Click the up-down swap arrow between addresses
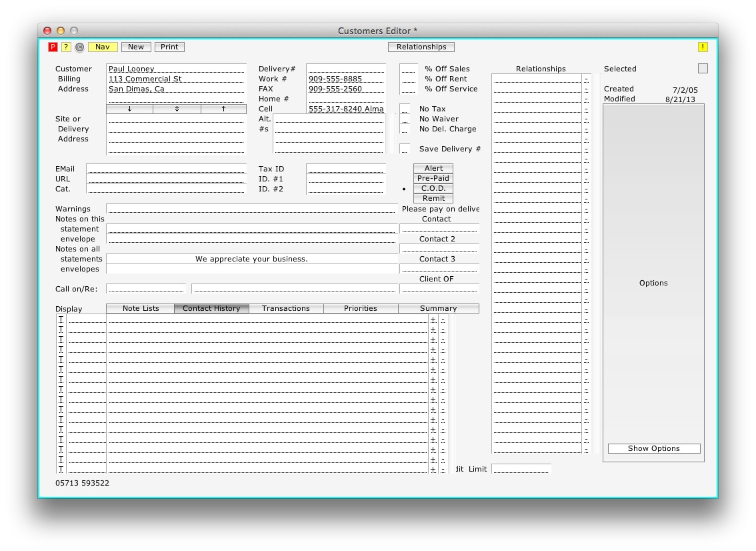This screenshot has width=756, height=551. [x=177, y=109]
